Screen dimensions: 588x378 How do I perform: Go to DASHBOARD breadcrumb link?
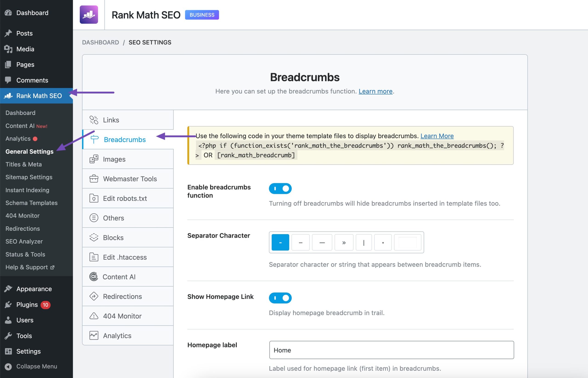click(x=100, y=42)
